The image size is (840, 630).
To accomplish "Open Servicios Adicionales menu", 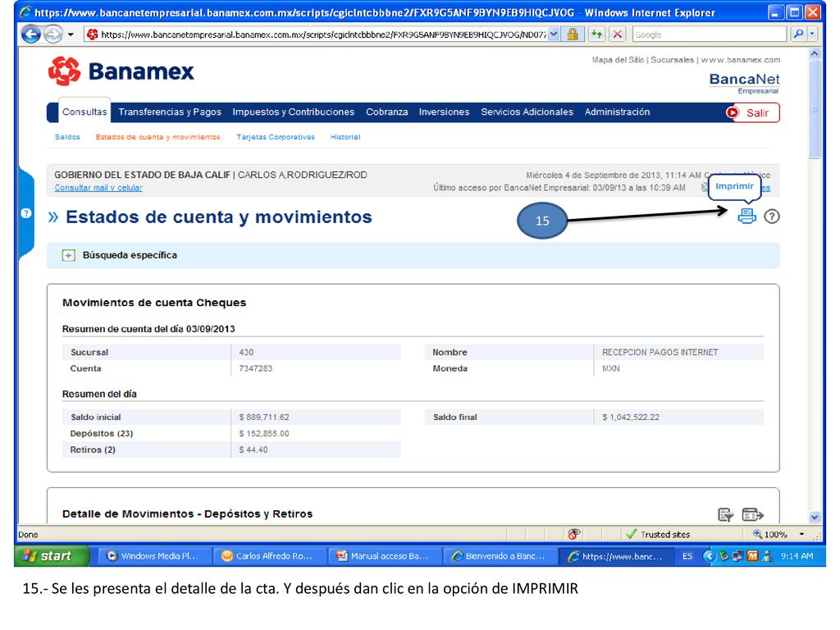I will [527, 112].
